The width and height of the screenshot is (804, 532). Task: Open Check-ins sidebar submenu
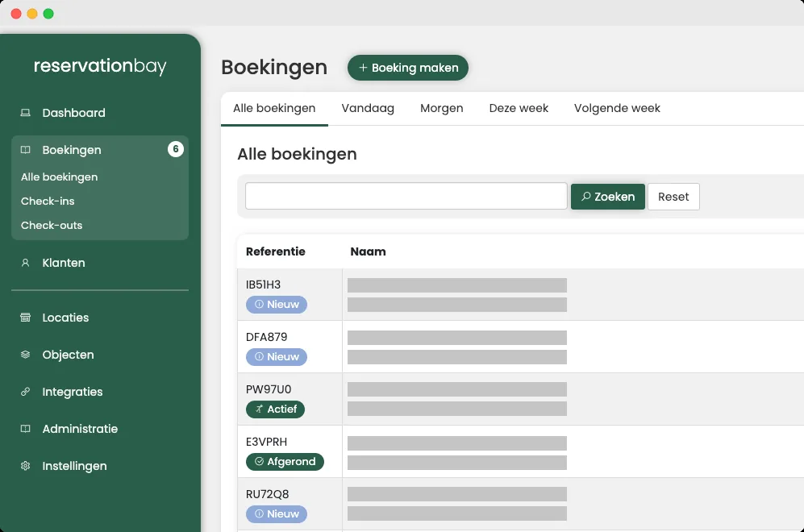click(48, 201)
